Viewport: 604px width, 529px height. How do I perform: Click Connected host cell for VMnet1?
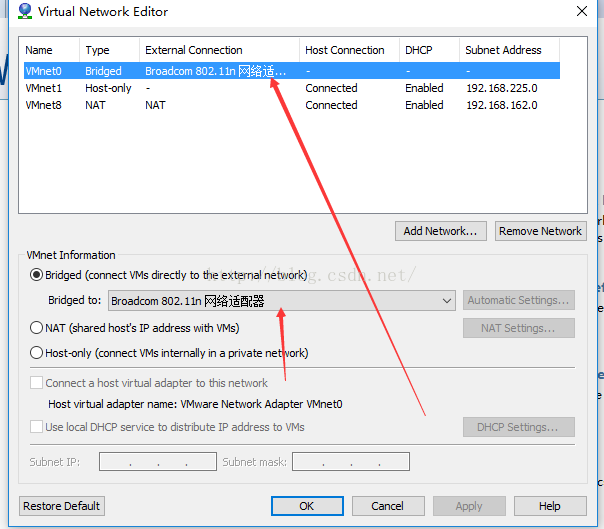pyautogui.click(x=331, y=88)
